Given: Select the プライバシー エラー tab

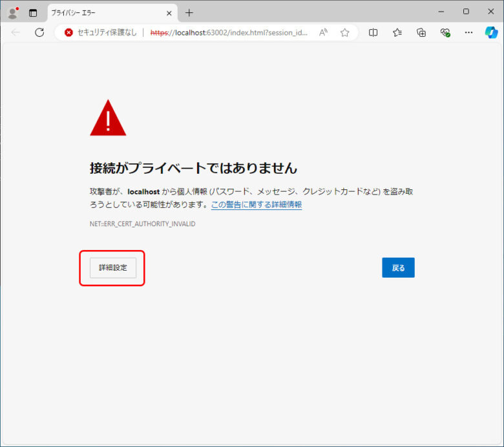Looking at the screenshot, I should 112,13.
